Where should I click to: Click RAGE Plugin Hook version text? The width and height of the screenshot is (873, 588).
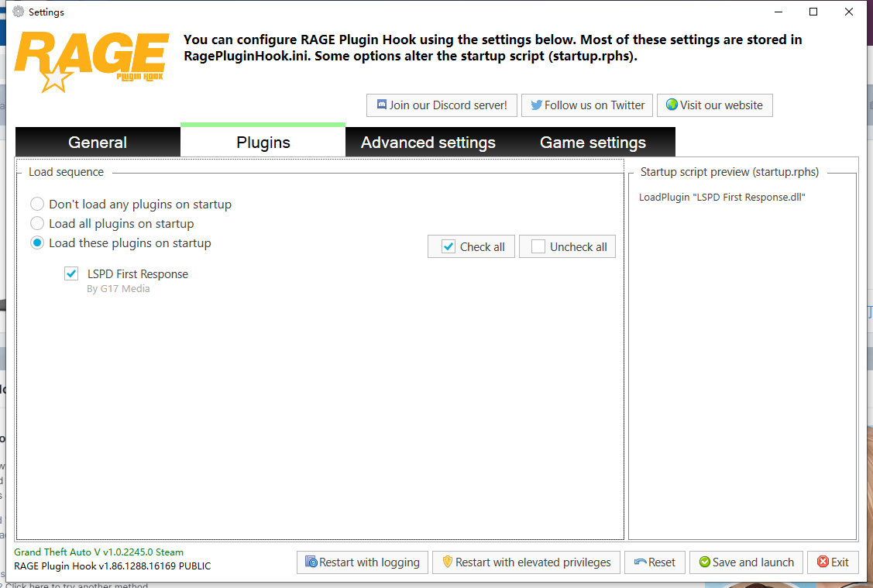point(112,566)
